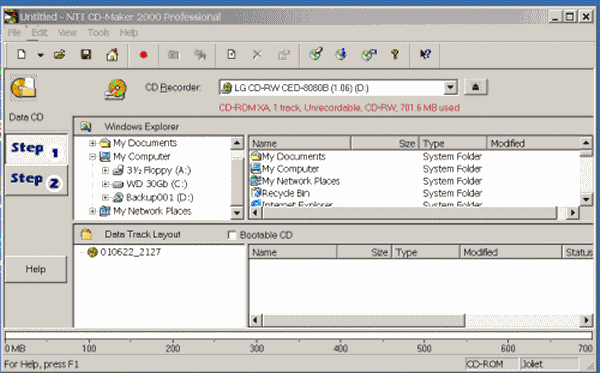Click the first CD disc tool icon
Screen dimensions: 600x373
pyautogui.click(x=316, y=54)
